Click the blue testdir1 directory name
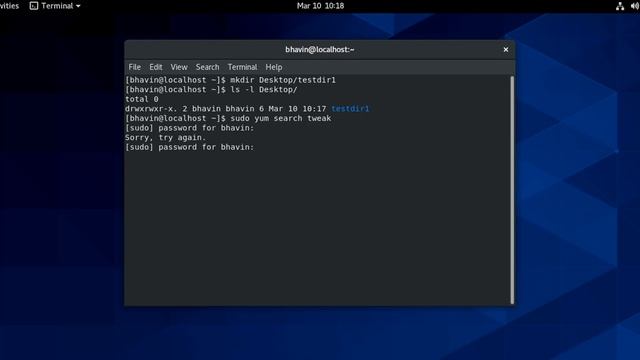 pyautogui.click(x=350, y=109)
